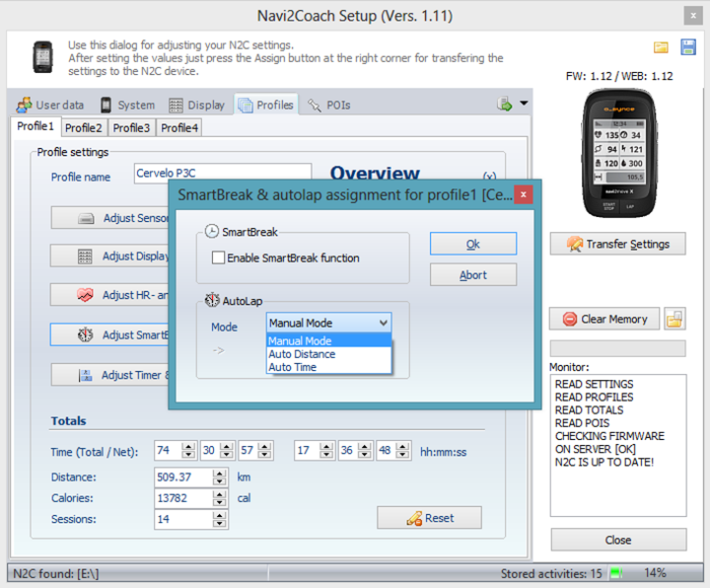The image size is (710, 588).
Task: Click Ok in the SmartBreak dialog
Action: point(473,244)
